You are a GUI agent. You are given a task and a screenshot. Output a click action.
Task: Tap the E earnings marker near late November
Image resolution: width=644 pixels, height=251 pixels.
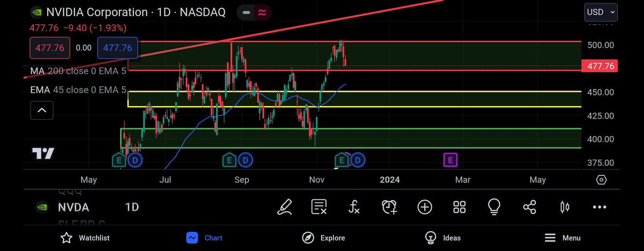pos(341,159)
